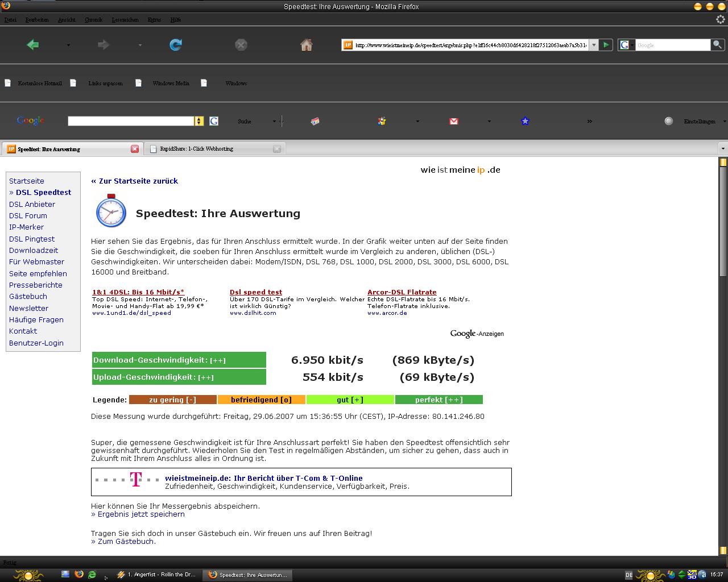The width and height of the screenshot is (728, 582).
Task: Go to the browser Home page icon
Action: (306, 45)
